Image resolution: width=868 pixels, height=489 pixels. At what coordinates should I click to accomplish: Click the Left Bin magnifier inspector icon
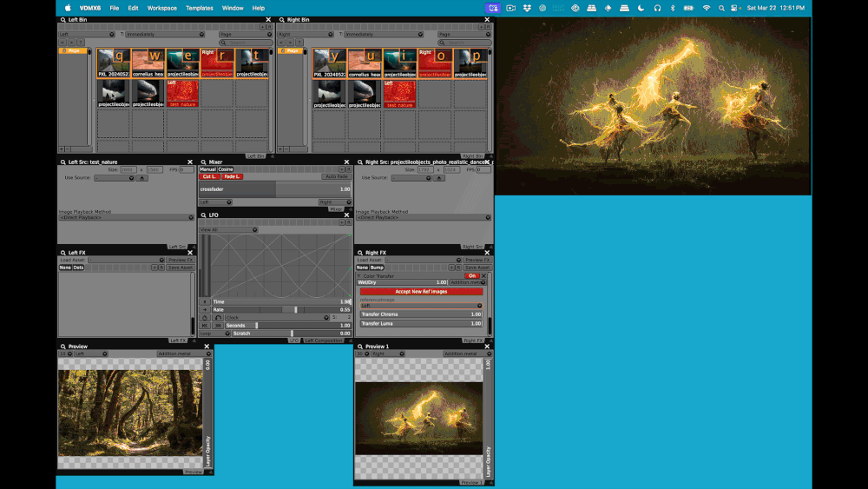click(63, 19)
